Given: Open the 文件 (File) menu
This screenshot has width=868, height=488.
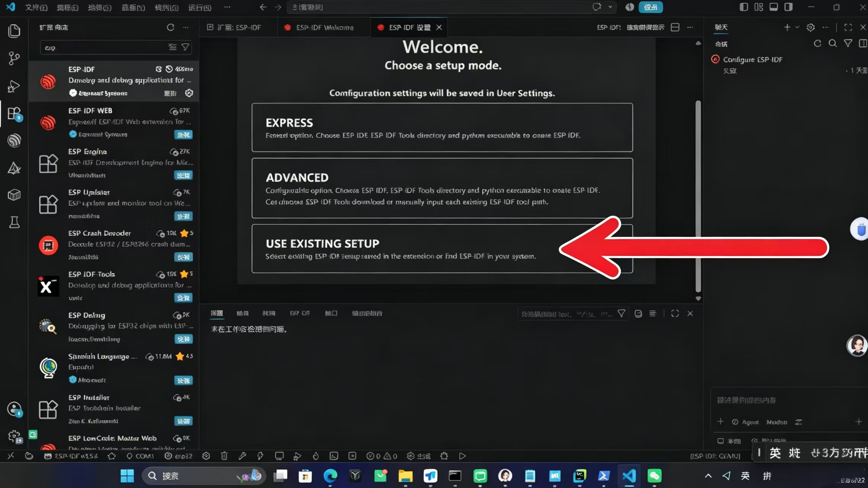Looking at the screenshot, I should tap(36, 7).
